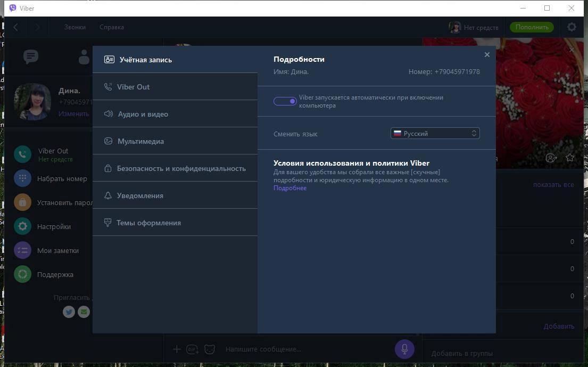Viewport: 588px width, 367px height.
Task: Toggle Viber autostart on computer startup
Action: pos(285,101)
